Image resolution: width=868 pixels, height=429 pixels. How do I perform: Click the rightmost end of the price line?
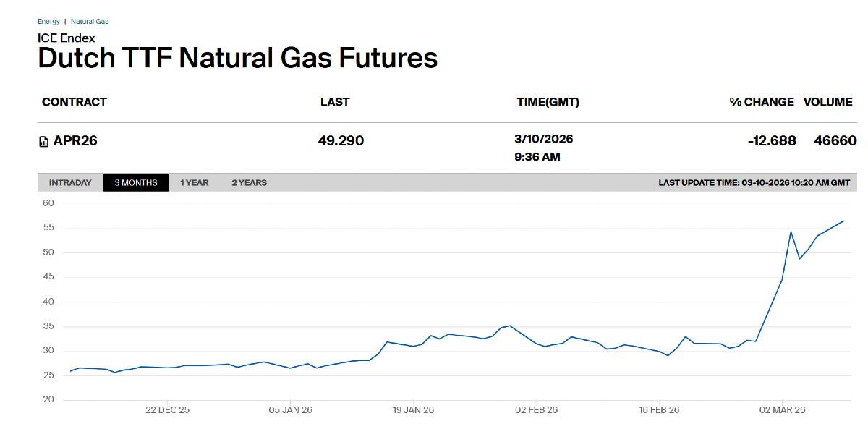(843, 221)
